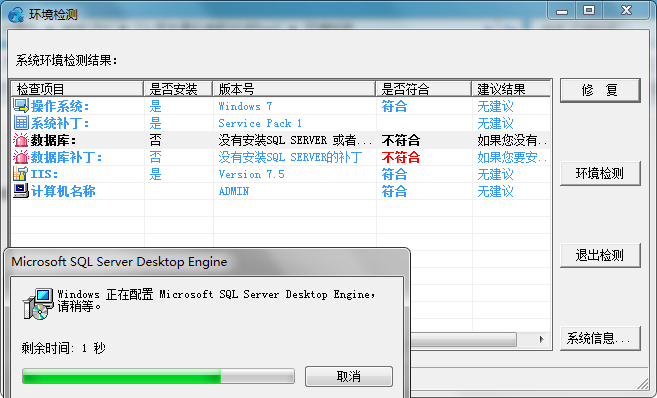This screenshot has width=657, height=398.
Task: Click the black 不符合 in 数据库 row
Action: pos(401,140)
